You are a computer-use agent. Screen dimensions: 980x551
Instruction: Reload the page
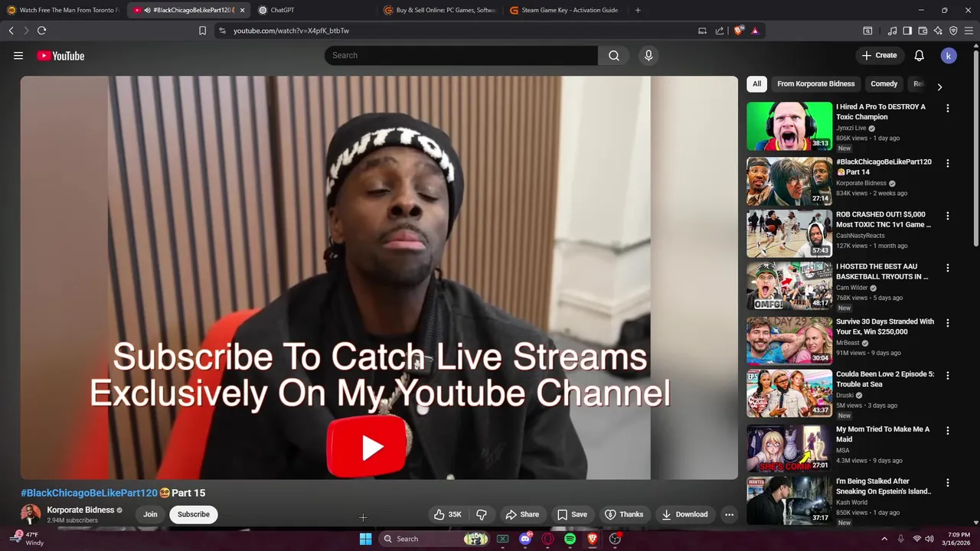click(41, 31)
